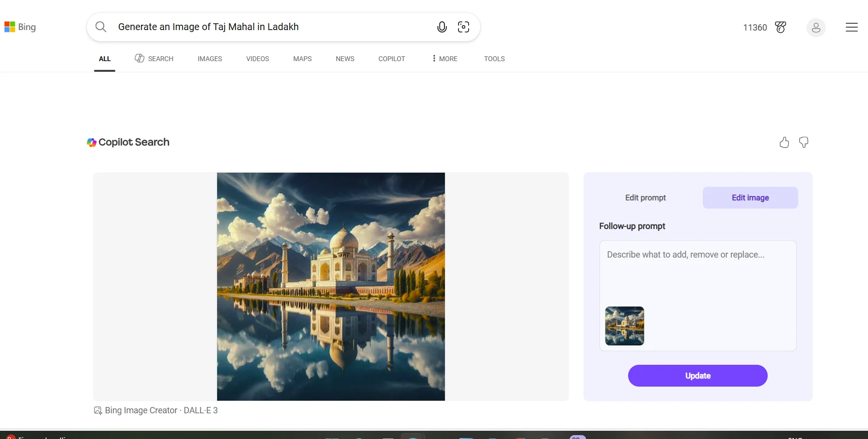The width and height of the screenshot is (868, 439).
Task: Select the Edit prompt tab
Action: click(646, 197)
